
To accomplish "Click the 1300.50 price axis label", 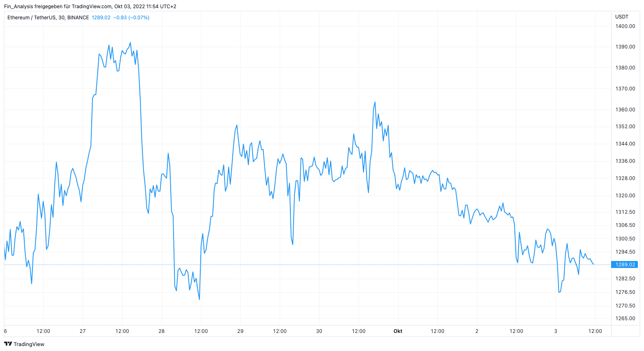I will click(x=625, y=239).
